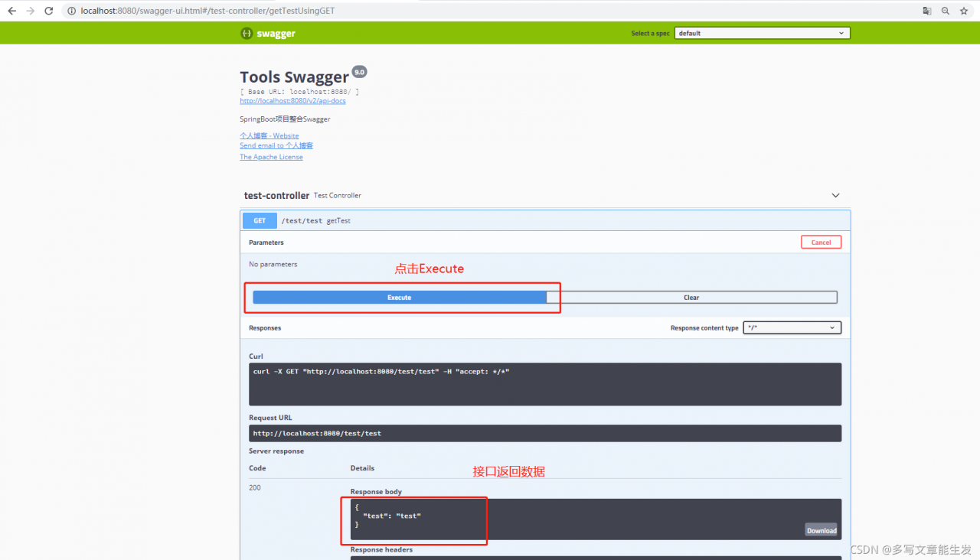The width and height of the screenshot is (980, 560).
Task: Bookmark this page with the star icon
Action: pyautogui.click(x=964, y=11)
